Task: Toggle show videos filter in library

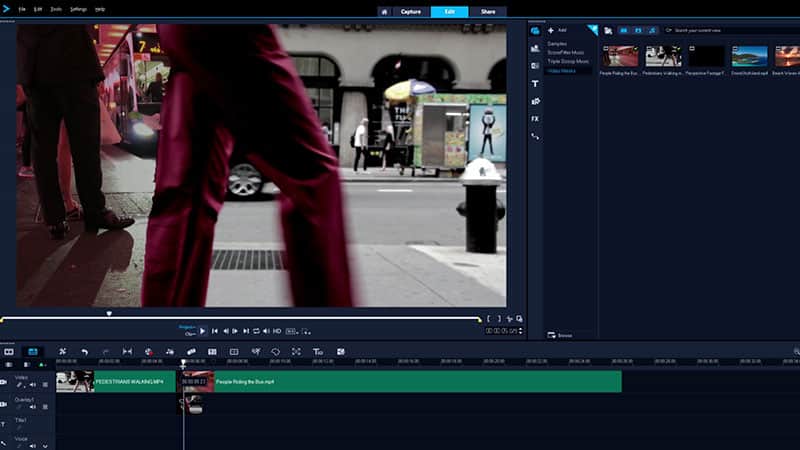Action: [x=623, y=31]
